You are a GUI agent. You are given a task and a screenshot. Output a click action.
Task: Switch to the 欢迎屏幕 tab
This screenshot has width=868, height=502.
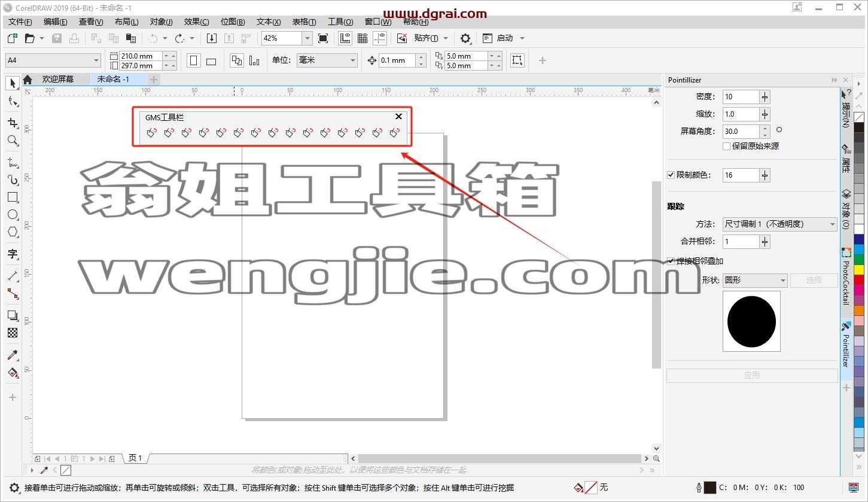[58, 79]
